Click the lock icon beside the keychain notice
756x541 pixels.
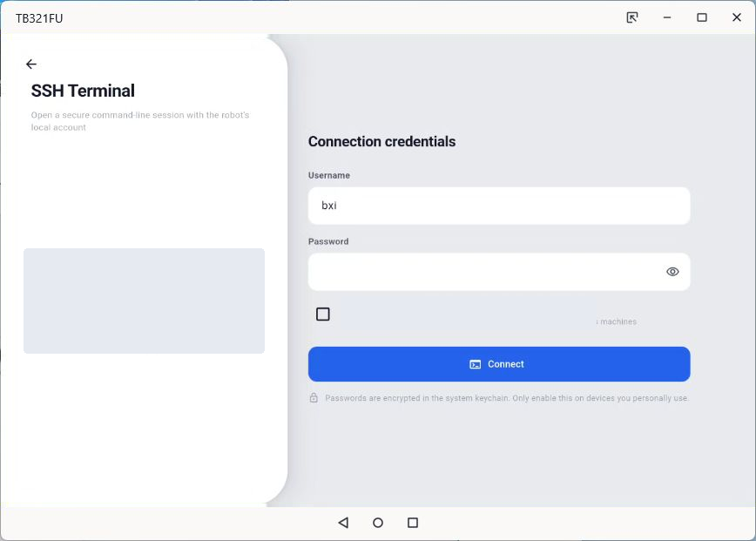[x=314, y=398]
